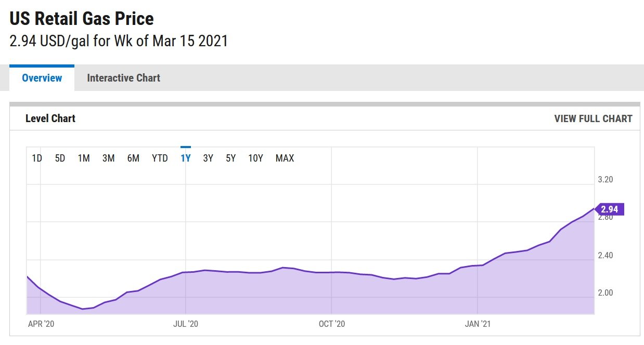This screenshot has width=644, height=345.
Task: Open the Interactive Chart tab
Action: pyautogui.click(x=123, y=78)
